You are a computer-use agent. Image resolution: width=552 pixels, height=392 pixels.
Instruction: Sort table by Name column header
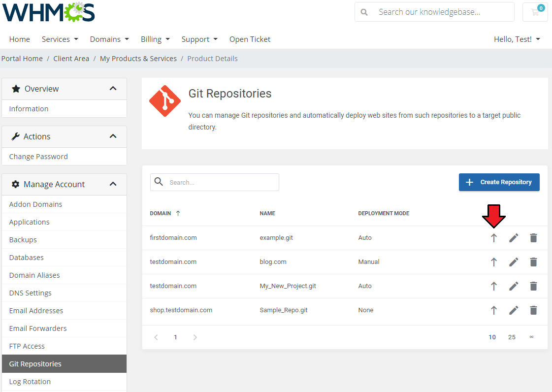pos(267,213)
